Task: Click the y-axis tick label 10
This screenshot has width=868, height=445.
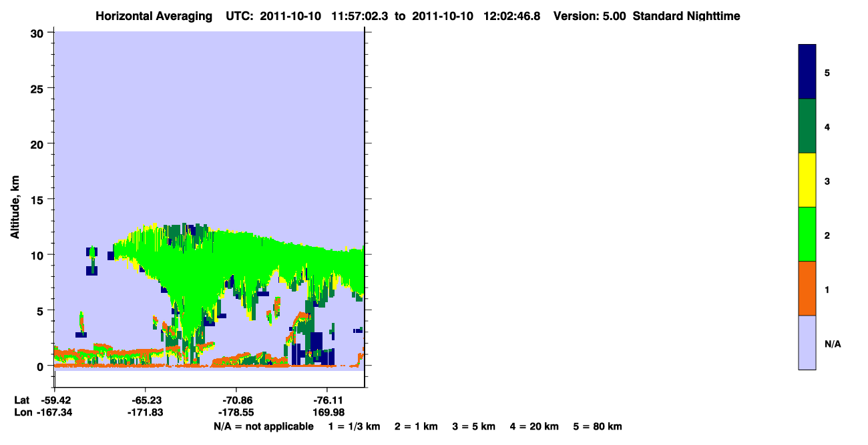Action: point(39,255)
